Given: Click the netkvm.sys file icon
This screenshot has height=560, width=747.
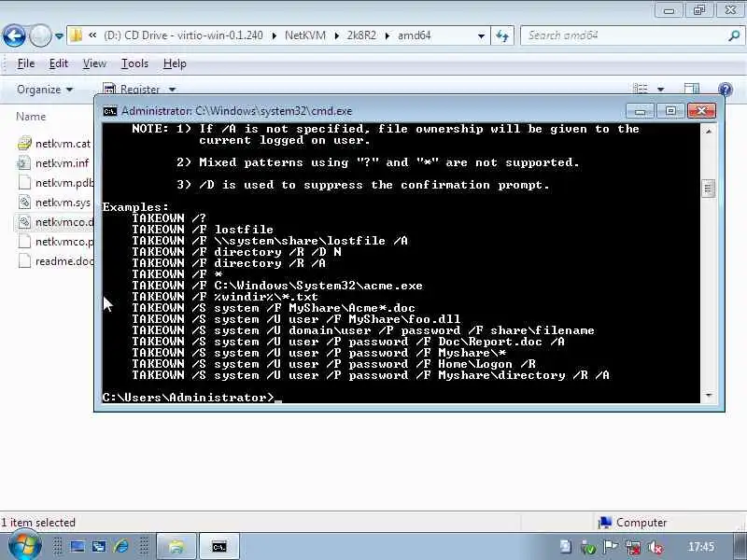Looking at the screenshot, I should 24,203.
